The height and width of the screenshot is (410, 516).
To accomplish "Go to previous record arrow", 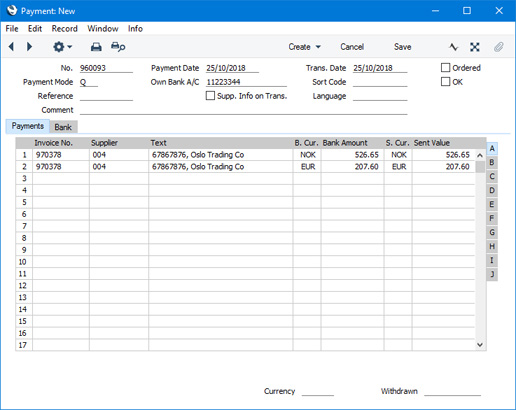I will pyautogui.click(x=11, y=47).
